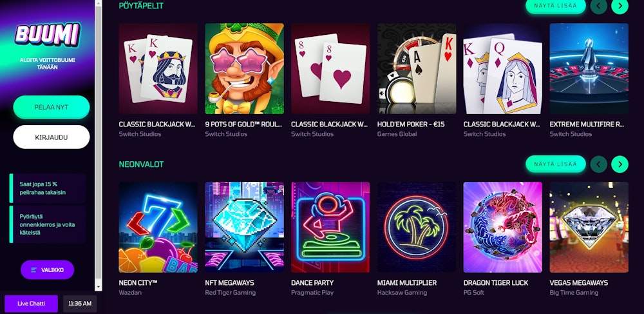
Task: Go back in Neonvalot carousel using left arrow
Action: click(x=598, y=164)
